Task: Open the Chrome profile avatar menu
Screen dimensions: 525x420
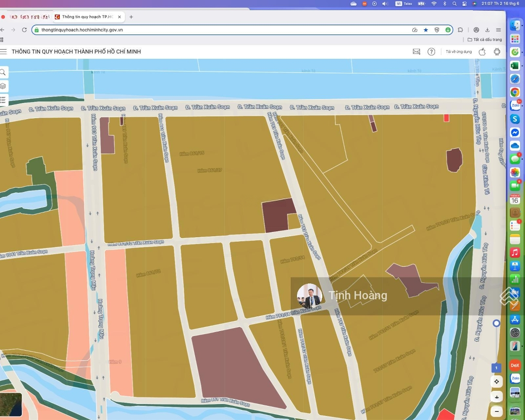Action: [476, 30]
